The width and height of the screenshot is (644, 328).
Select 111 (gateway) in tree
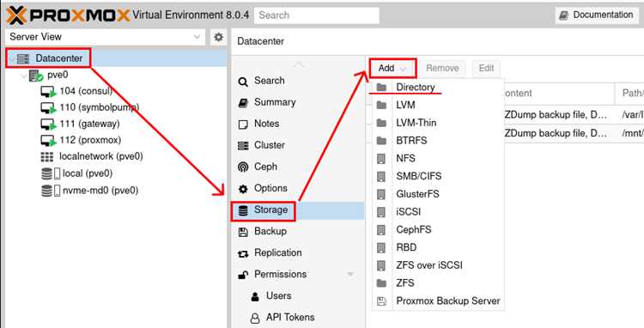tap(89, 124)
